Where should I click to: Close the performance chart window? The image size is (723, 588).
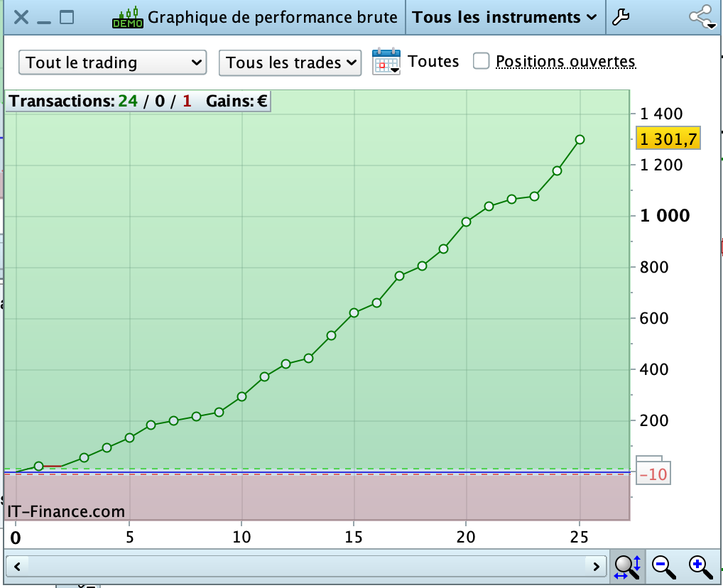pos(21,18)
